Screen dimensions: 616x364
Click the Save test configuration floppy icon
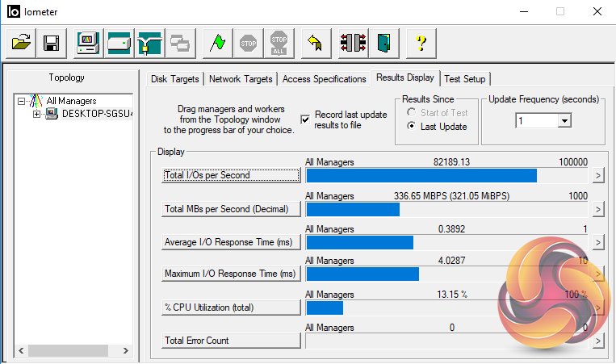(50, 43)
